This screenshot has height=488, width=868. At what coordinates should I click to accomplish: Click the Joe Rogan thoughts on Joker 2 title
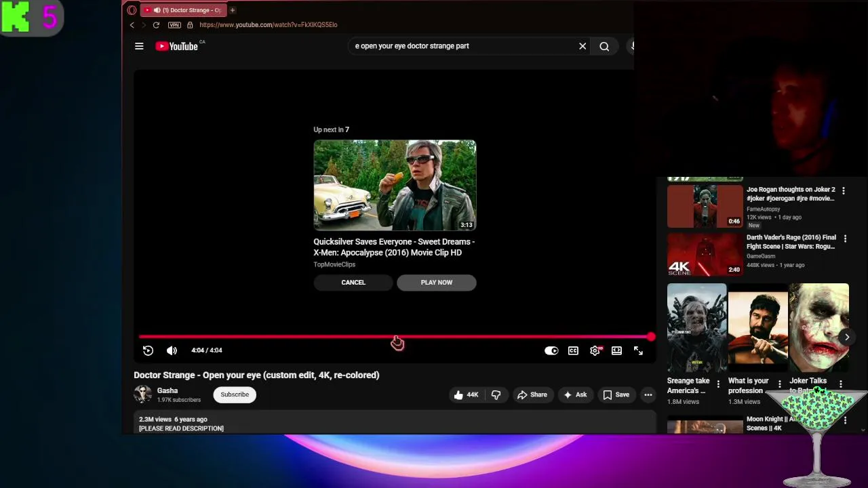tap(791, 194)
